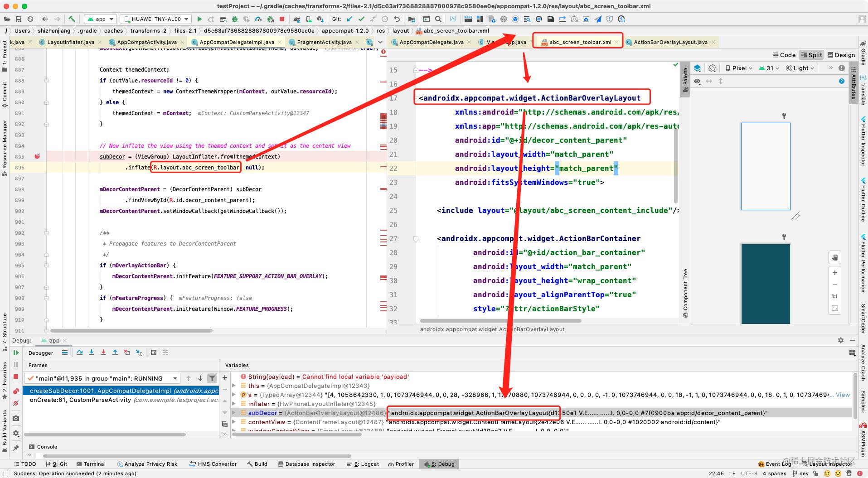Click the Step Over icon in Debugger toolbar

(80, 353)
